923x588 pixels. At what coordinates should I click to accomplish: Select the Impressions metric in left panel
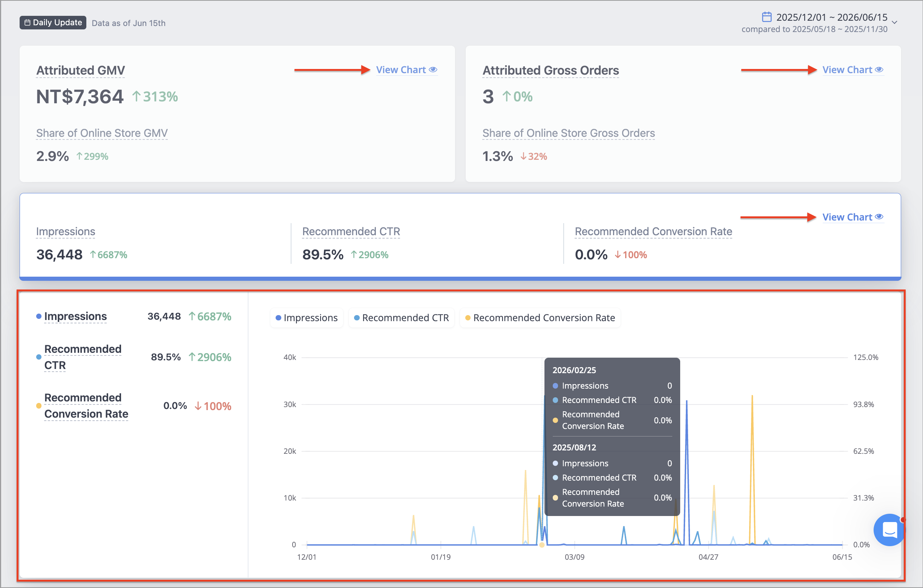pyautogui.click(x=75, y=316)
